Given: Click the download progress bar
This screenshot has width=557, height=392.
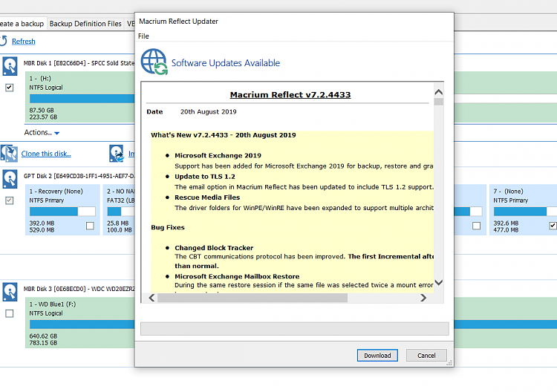Looking at the screenshot, I should pyautogui.click(x=295, y=329).
